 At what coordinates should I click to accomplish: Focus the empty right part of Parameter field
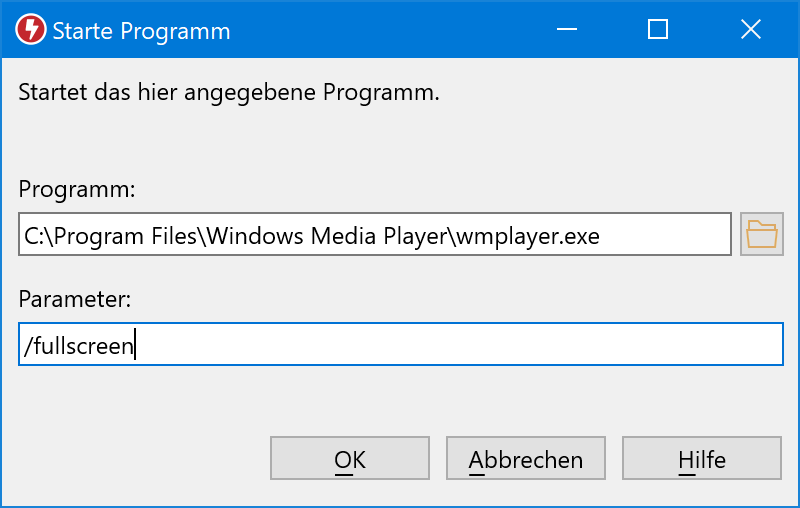pyautogui.click(x=500, y=346)
